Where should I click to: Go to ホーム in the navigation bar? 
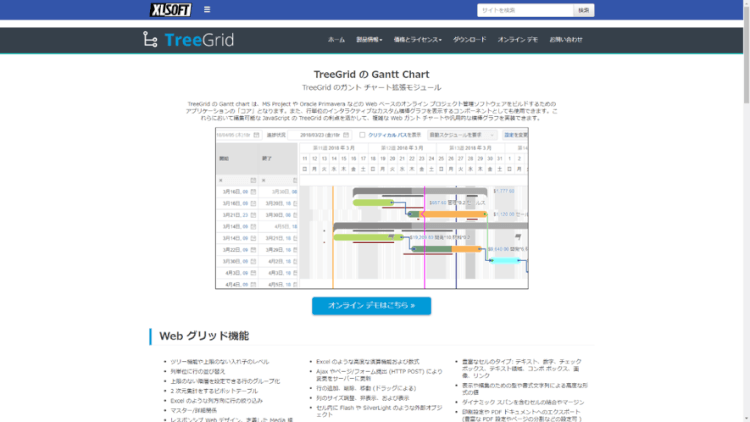click(336, 40)
